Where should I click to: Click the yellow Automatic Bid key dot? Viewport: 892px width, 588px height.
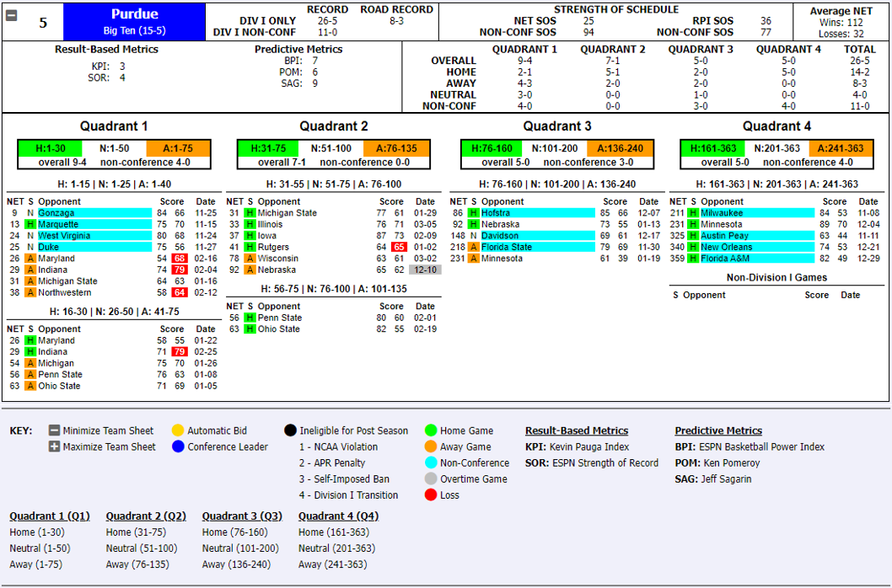tap(178, 430)
